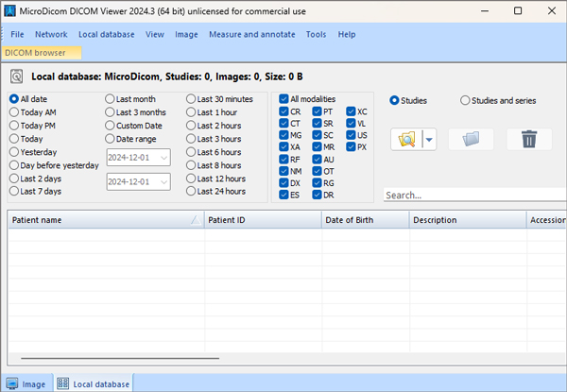Open the Local database menu
The image size is (567, 392).
pyautogui.click(x=106, y=34)
